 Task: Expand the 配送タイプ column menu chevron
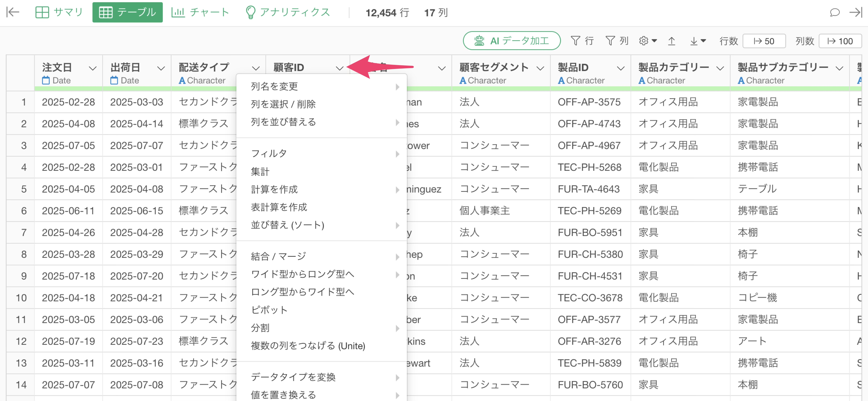point(256,68)
